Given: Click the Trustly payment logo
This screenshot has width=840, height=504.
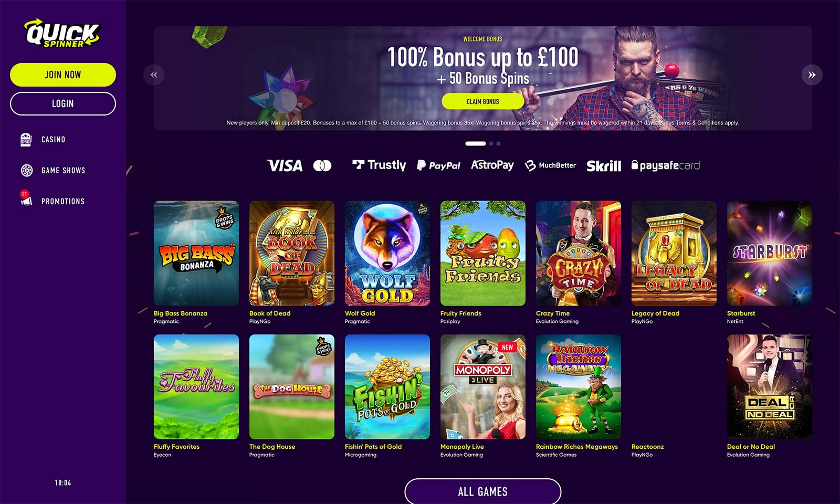Looking at the screenshot, I should [x=379, y=165].
